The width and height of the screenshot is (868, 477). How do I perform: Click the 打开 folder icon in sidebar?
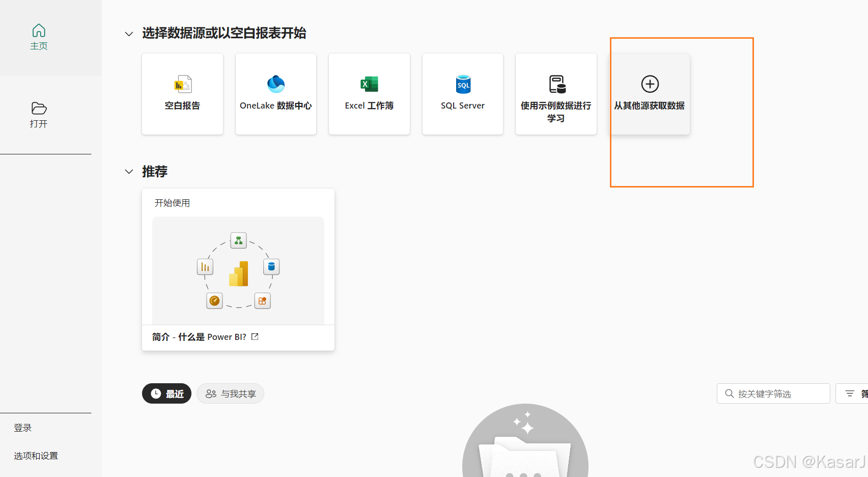tap(39, 108)
